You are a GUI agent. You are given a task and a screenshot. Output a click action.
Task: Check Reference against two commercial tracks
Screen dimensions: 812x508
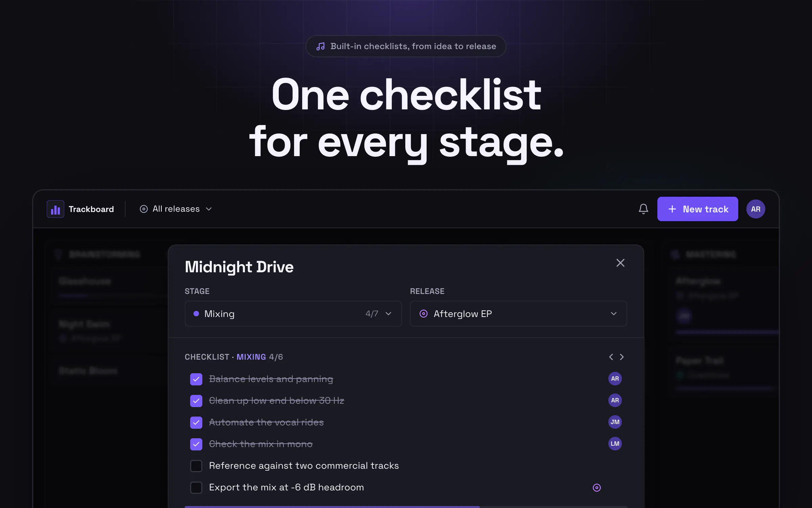tap(196, 466)
